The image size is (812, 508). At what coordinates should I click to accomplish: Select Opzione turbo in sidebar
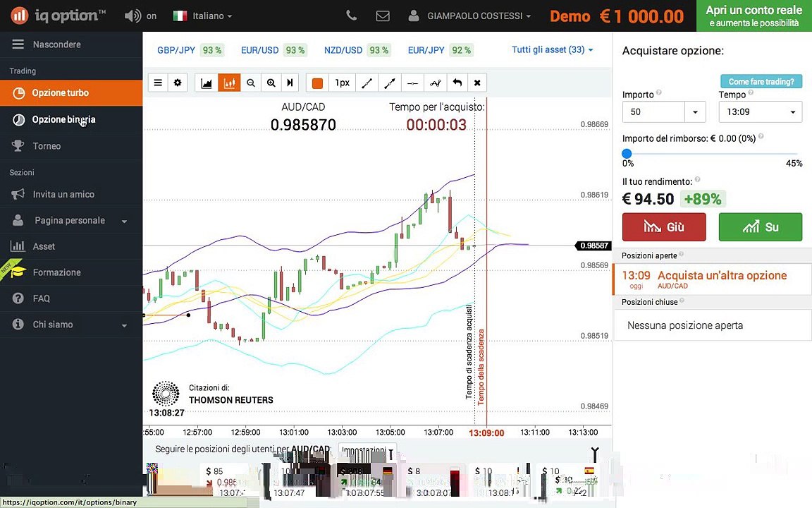pyautogui.click(x=71, y=93)
